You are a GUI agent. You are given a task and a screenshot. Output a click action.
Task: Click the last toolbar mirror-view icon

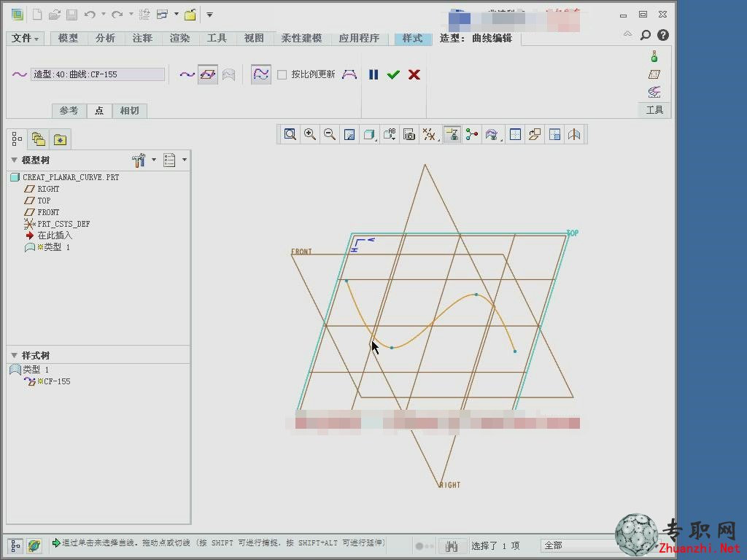[x=574, y=134]
